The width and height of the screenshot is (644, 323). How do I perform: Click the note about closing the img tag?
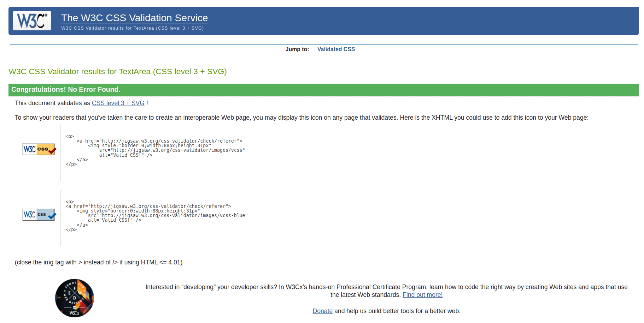(x=99, y=262)
